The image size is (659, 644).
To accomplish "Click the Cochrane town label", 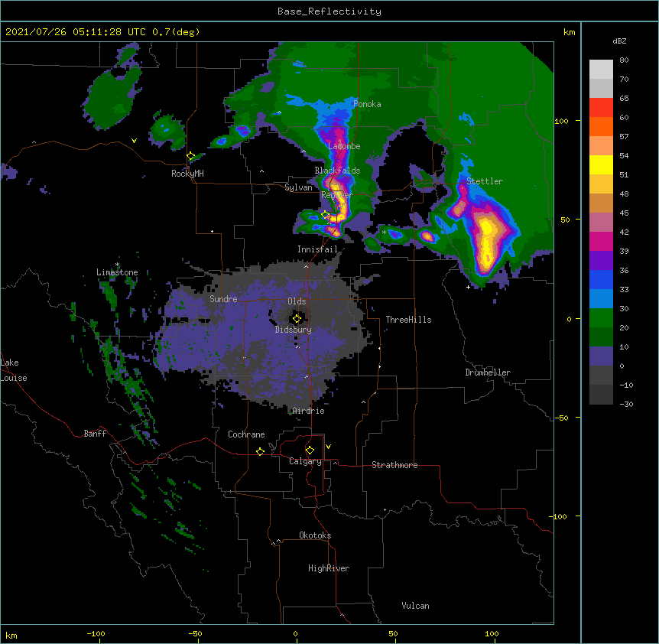I will tap(246, 434).
